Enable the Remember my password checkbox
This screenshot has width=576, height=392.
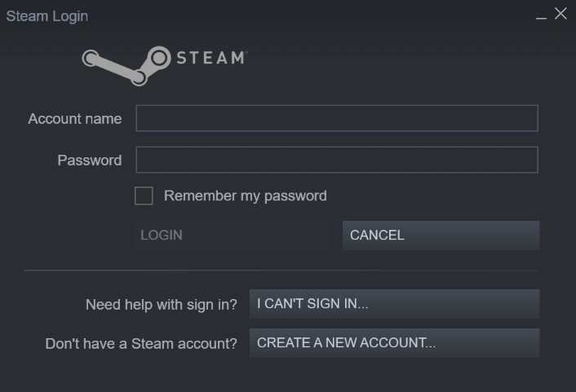tap(144, 196)
